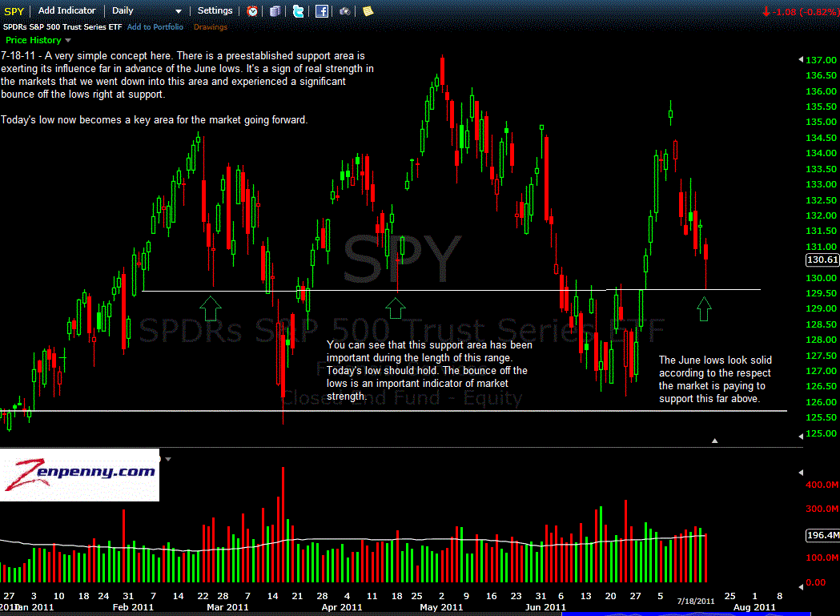This screenshot has height=616, width=840.
Task: Click the Add to Portfolio link
Action: pyautogui.click(x=155, y=26)
